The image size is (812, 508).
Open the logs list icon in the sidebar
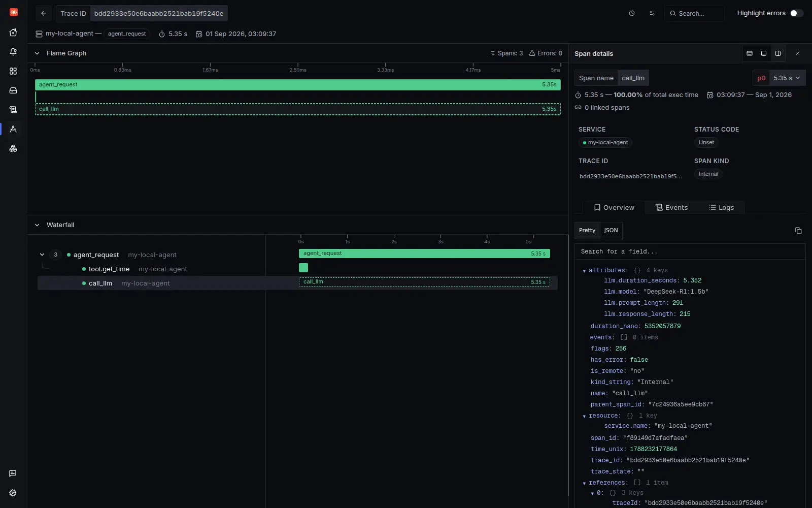click(13, 110)
